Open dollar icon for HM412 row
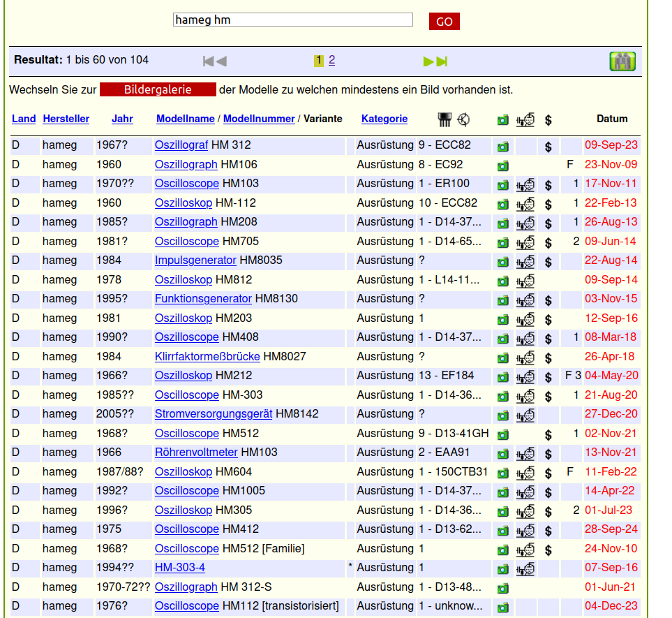Viewport: 672px width, 618px height. pos(548,531)
